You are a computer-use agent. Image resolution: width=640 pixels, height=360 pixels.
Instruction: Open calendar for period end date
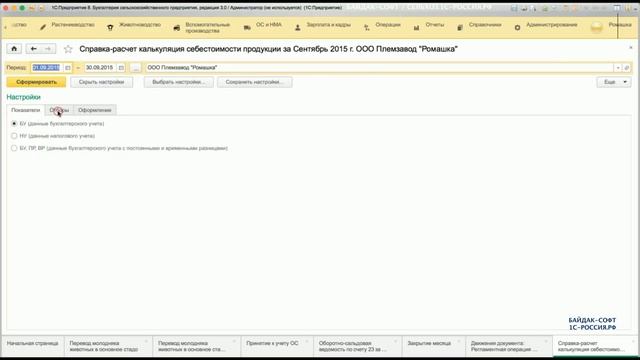pyautogui.click(x=121, y=68)
